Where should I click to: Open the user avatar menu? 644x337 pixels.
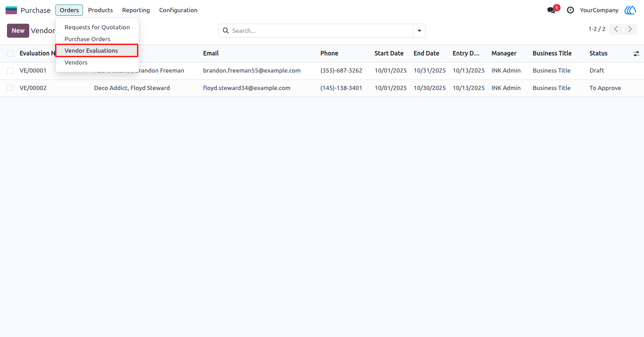point(630,10)
